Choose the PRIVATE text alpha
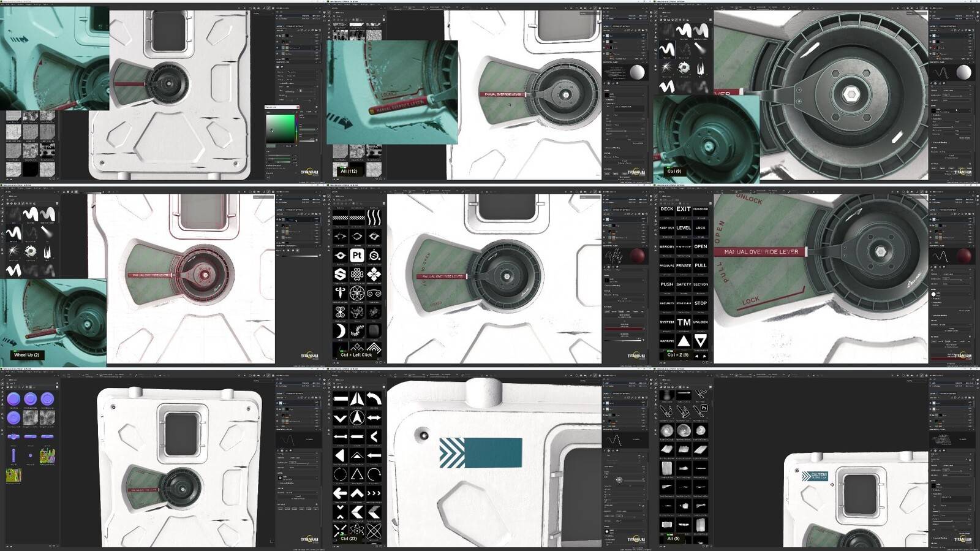 pyautogui.click(x=684, y=265)
